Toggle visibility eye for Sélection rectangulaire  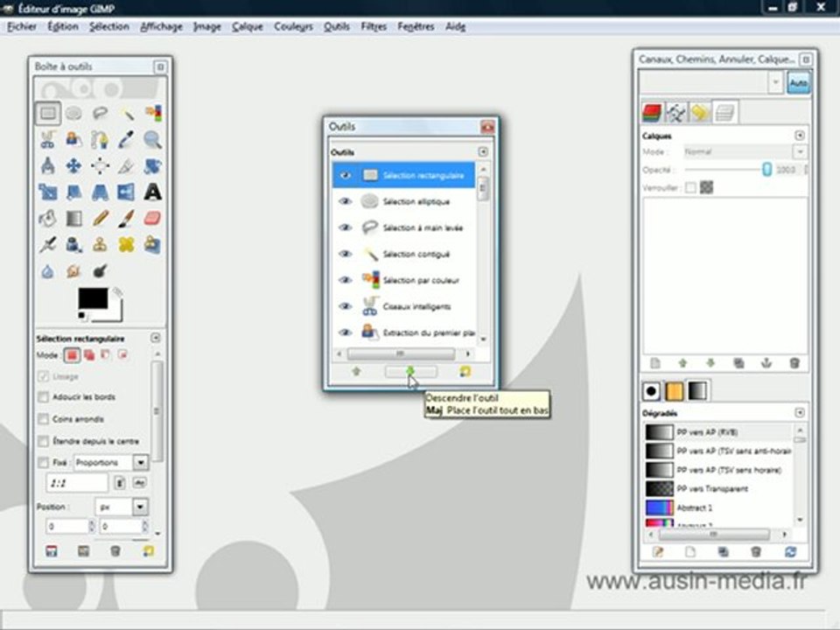coord(346,175)
